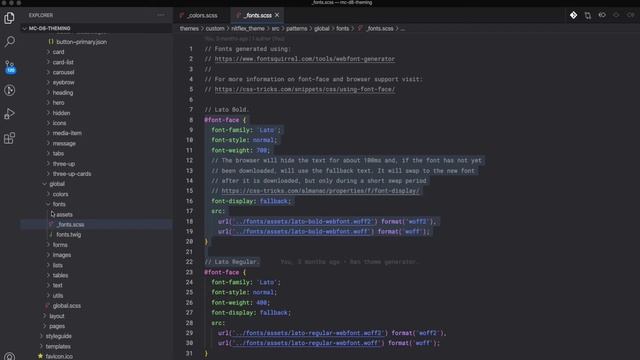Click the diamond source control toolbar icon

(x=573, y=15)
